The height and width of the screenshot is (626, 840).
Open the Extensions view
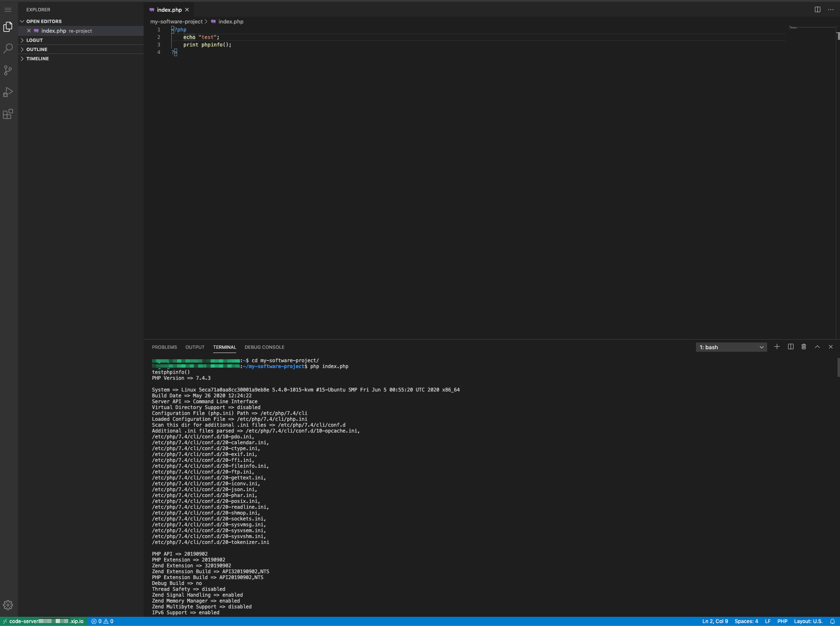click(8, 114)
